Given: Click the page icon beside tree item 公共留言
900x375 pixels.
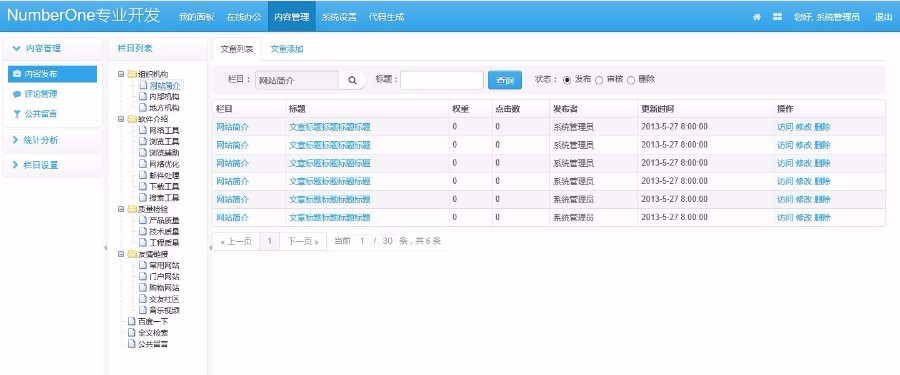Looking at the screenshot, I should coord(132,344).
